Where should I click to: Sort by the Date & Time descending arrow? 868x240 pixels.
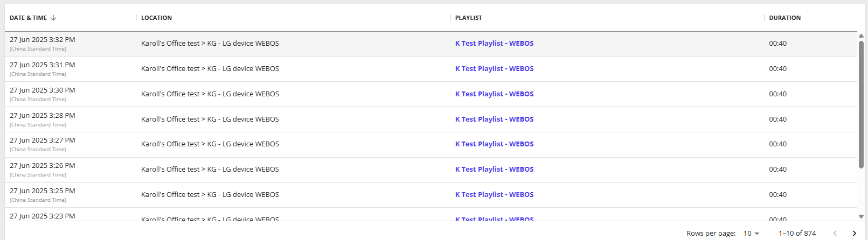53,18
